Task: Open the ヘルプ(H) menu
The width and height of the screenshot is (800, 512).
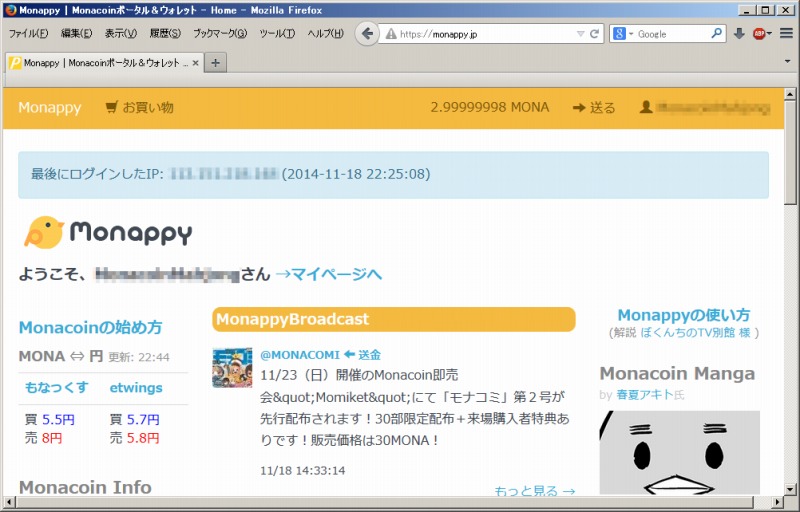Action: click(x=326, y=34)
